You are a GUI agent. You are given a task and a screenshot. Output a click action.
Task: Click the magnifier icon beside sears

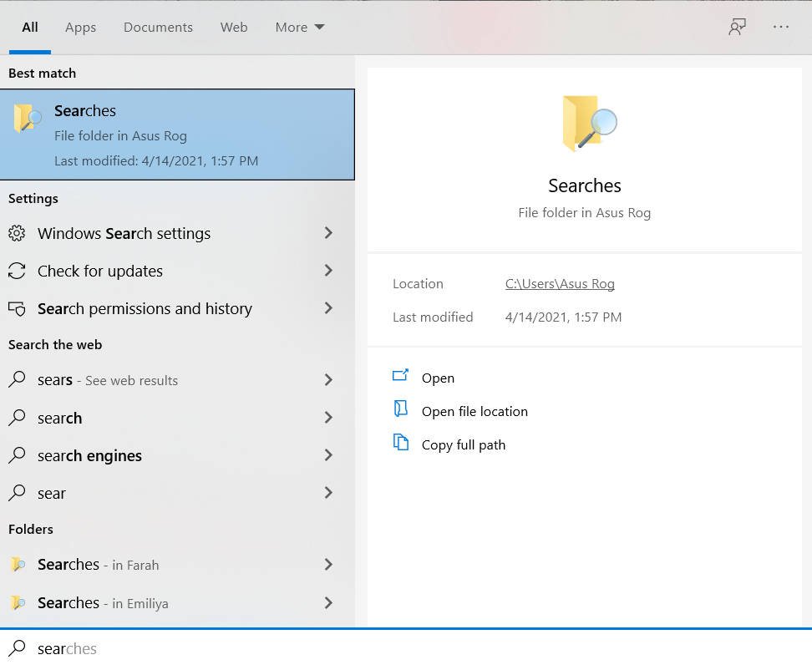(17, 379)
